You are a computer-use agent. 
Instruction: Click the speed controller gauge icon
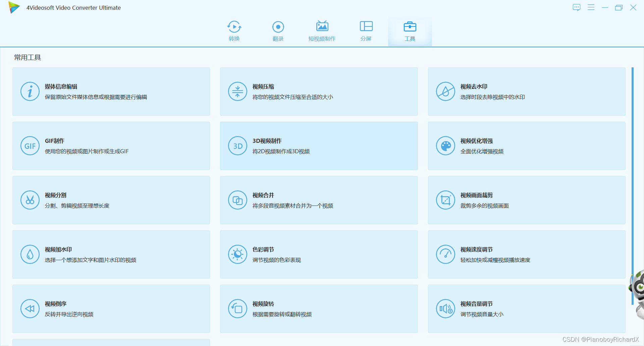(x=445, y=254)
